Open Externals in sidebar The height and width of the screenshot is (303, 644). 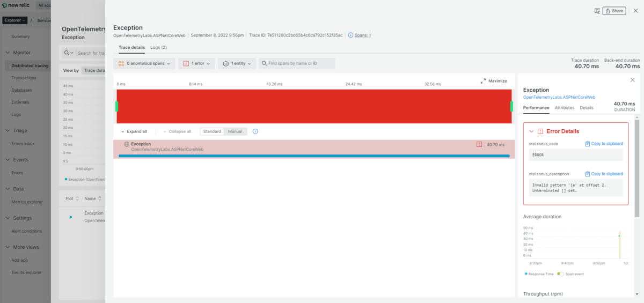[x=20, y=102]
